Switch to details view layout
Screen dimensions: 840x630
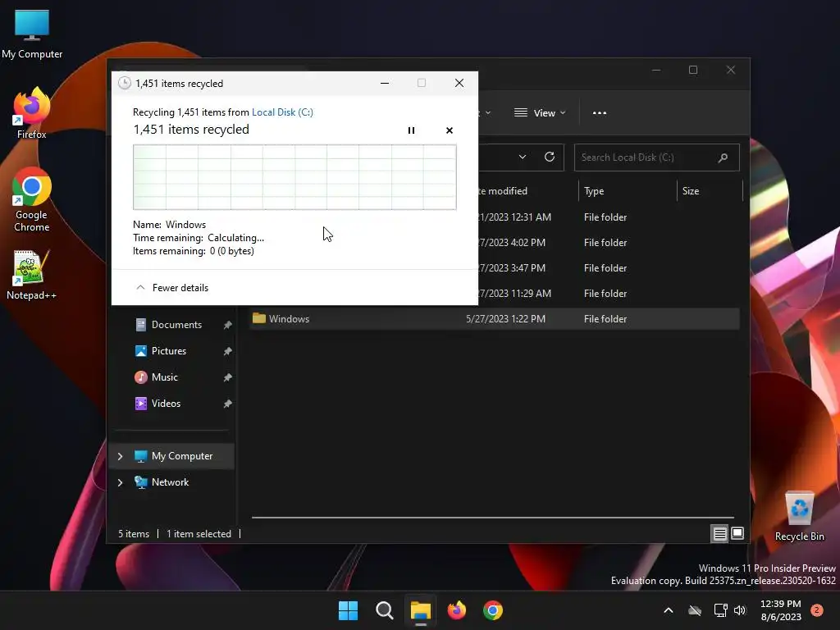[x=719, y=533]
